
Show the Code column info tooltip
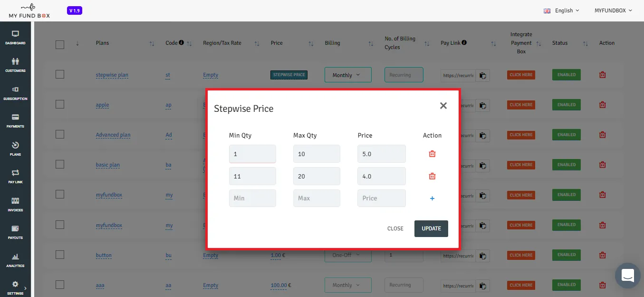tap(182, 42)
